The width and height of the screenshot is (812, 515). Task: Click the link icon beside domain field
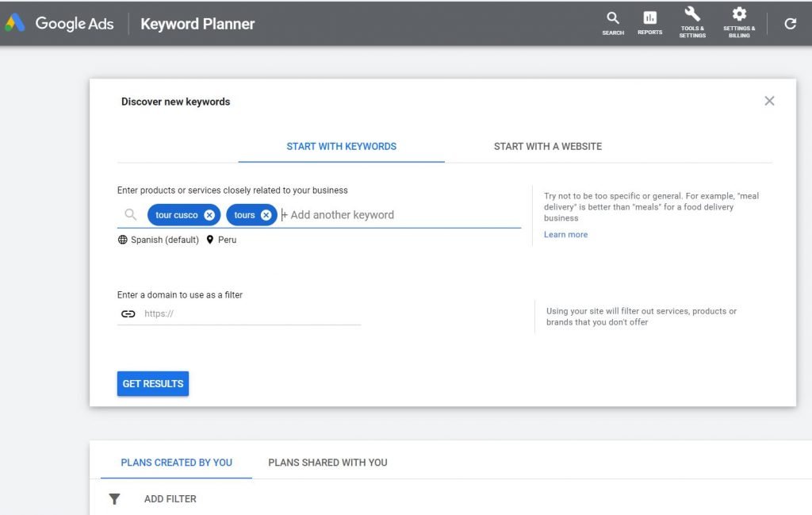(x=128, y=314)
